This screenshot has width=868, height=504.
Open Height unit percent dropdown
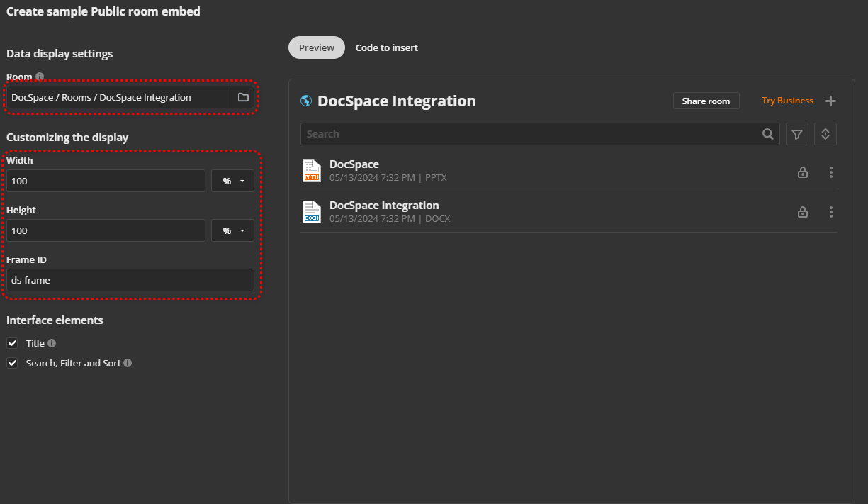232,230
